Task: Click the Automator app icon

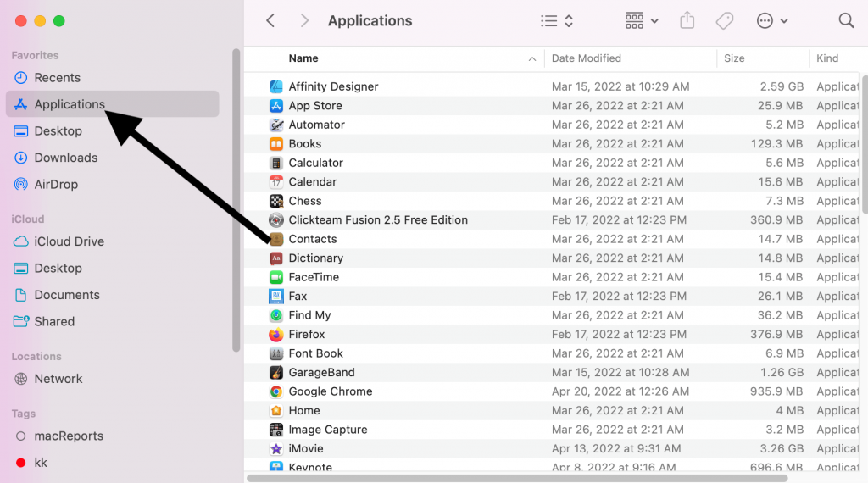Action: (x=276, y=125)
